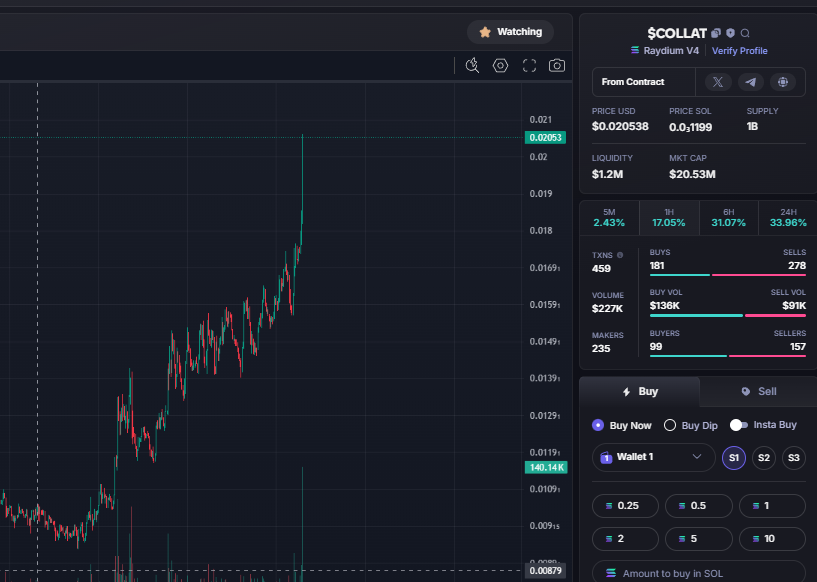Click the shield security icon beside $COLLAT
The image size is (817, 582).
[730, 33]
